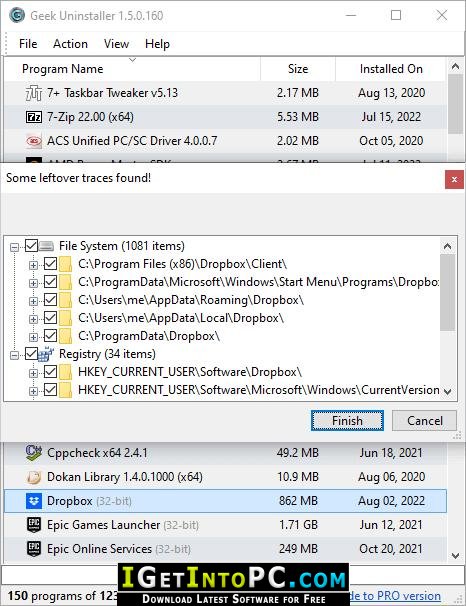This screenshot has width=466, height=606.
Task: Click the Finish button
Action: 347,420
